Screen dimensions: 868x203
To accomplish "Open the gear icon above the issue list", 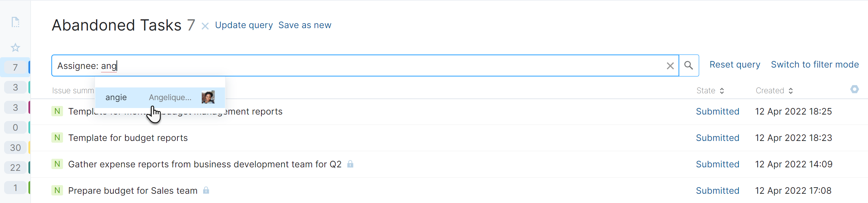I will pos(854,89).
